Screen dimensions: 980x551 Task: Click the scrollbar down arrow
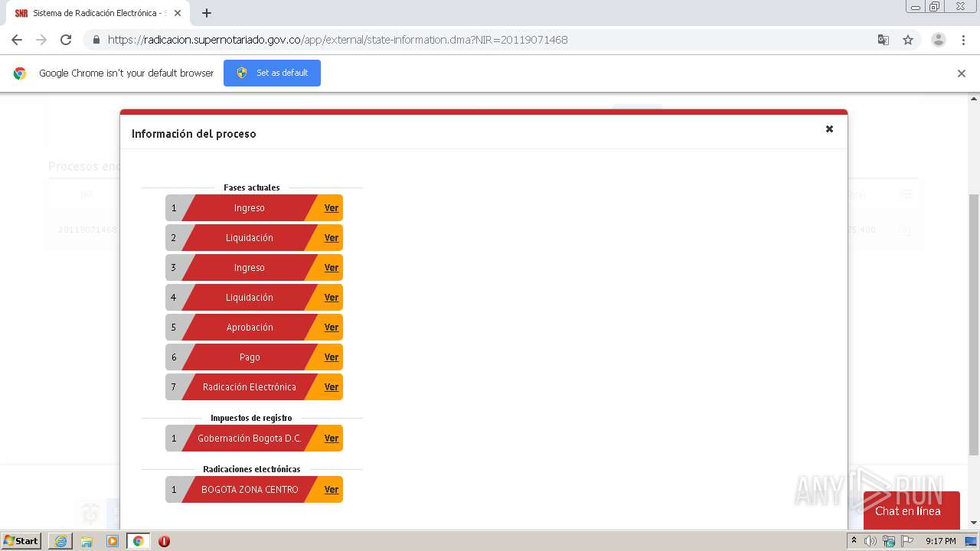point(974,523)
